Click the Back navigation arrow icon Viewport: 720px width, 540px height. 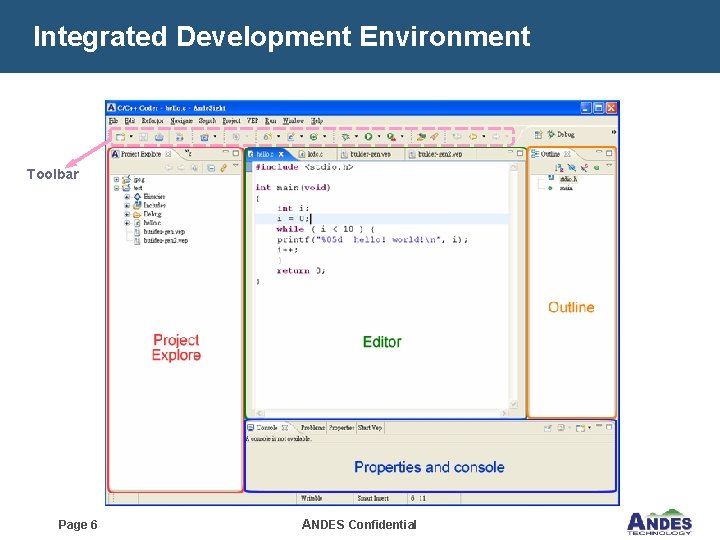(x=472, y=137)
